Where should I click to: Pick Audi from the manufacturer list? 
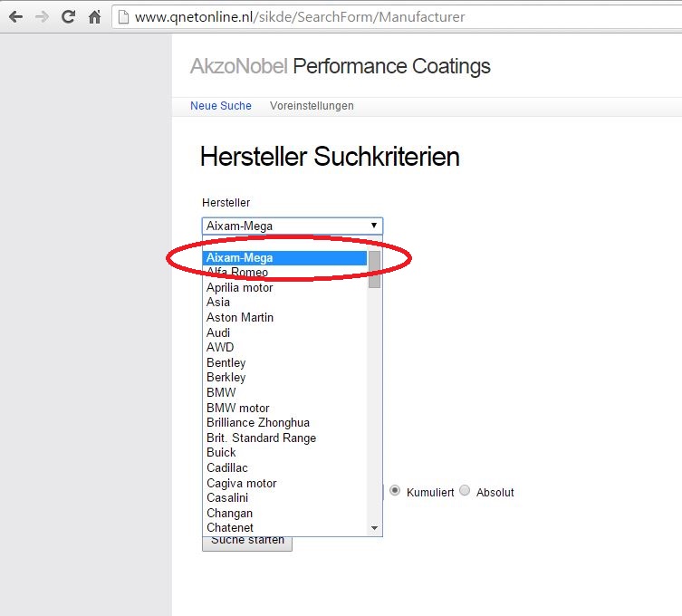pyautogui.click(x=285, y=332)
